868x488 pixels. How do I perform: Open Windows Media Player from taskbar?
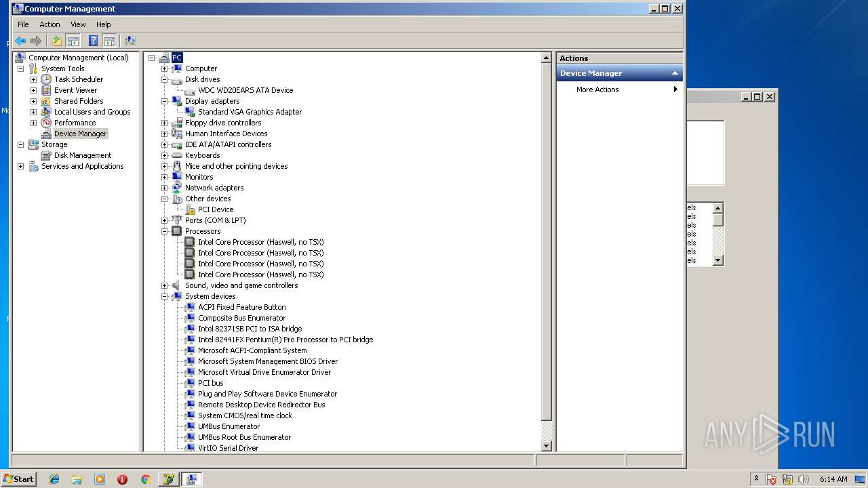(x=100, y=479)
